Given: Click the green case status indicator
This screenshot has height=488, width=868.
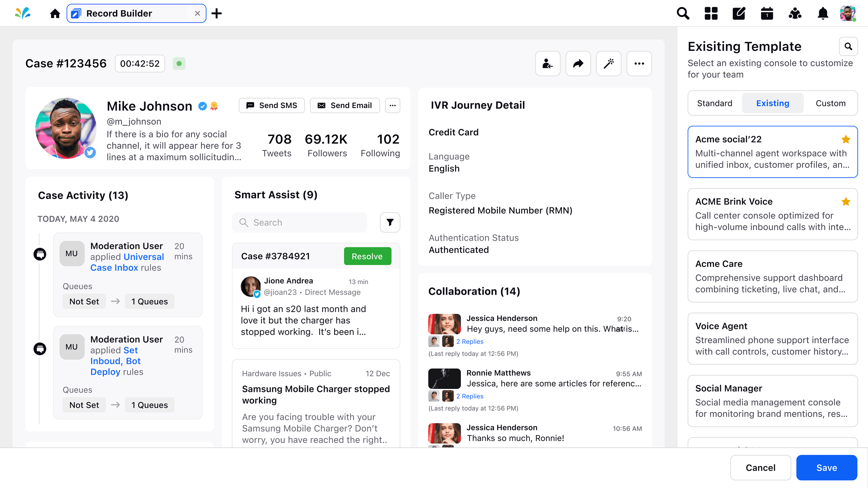Looking at the screenshot, I should click(179, 64).
